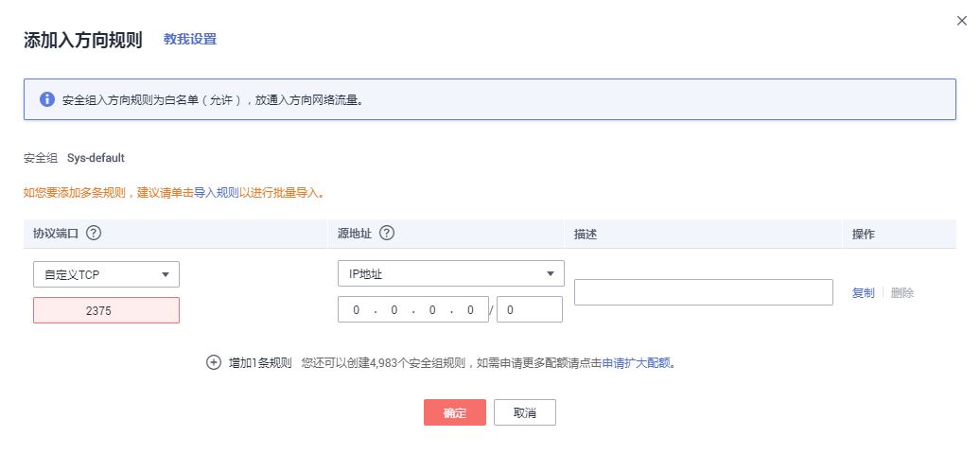Click the 添加入方向规则 dialog title
This screenshot has width=980, height=454.
[x=82, y=40]
